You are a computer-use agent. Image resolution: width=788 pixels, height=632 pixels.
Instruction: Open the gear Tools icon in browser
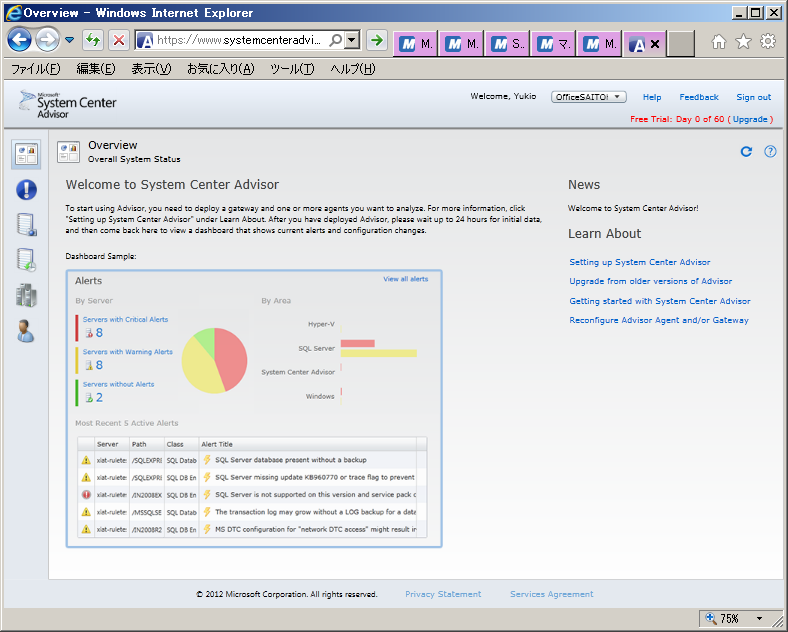(x=768, y=42)
